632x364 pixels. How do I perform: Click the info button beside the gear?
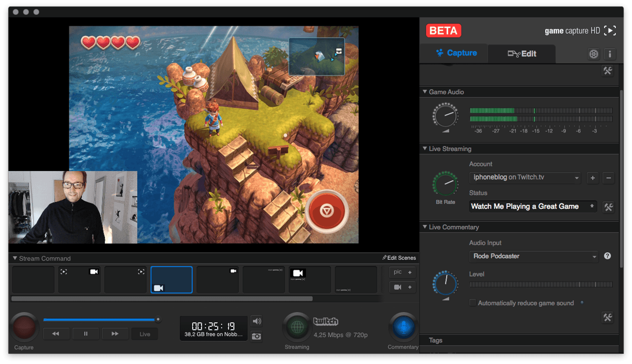(609, 54)
